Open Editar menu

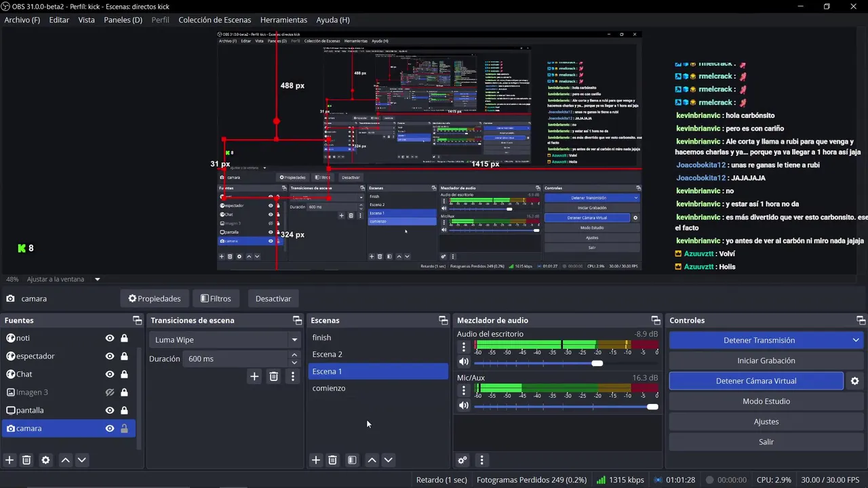[59, 20]
